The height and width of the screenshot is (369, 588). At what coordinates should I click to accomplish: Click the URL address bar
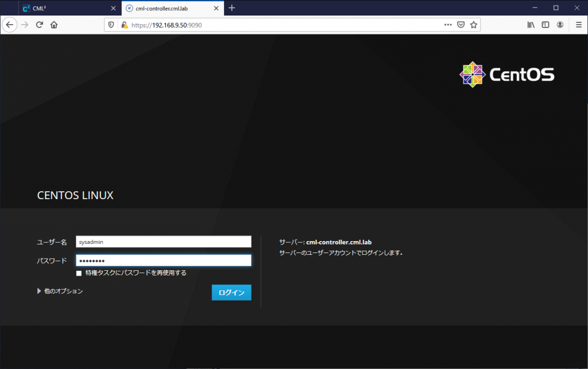[281, 25]
